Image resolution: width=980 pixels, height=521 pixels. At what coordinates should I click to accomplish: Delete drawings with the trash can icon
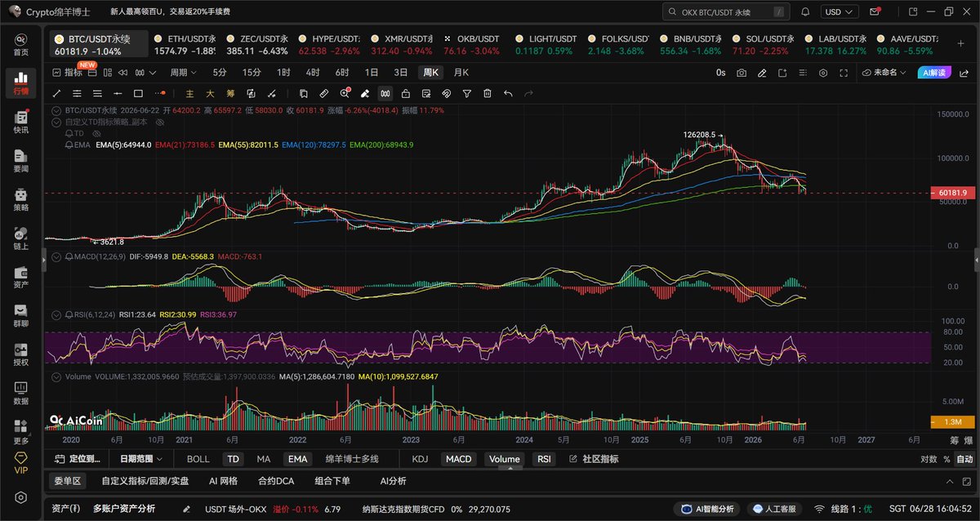(x=488, y=94)
